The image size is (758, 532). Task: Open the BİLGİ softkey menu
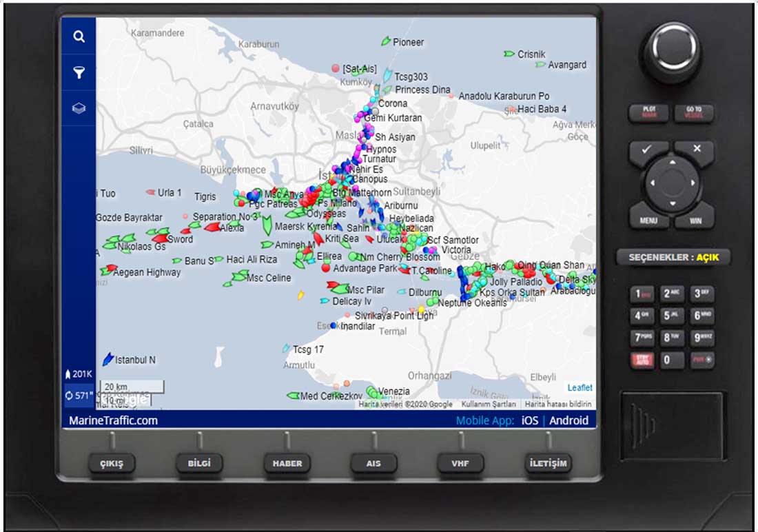click(199, 463)
